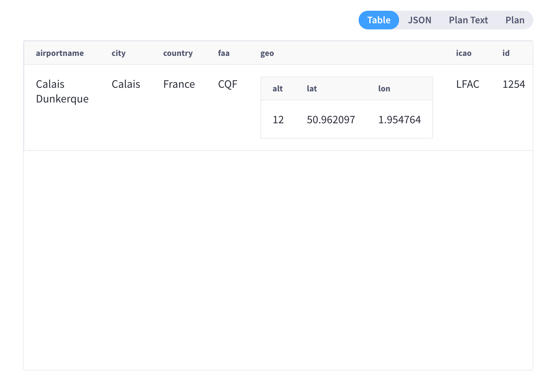Click the alt header in the geo subtable
Screen dimensions: 556x392
pyautogui.click(x=277, y=88)
